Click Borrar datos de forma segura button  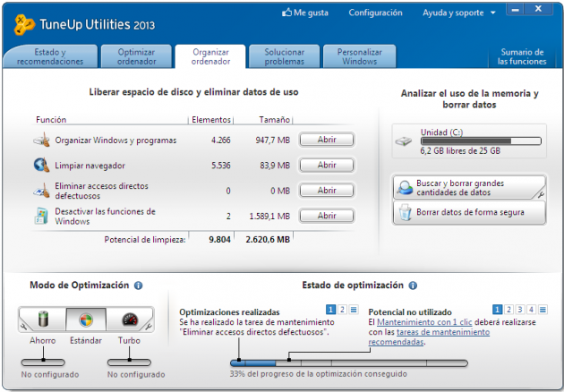pos(469,212)
